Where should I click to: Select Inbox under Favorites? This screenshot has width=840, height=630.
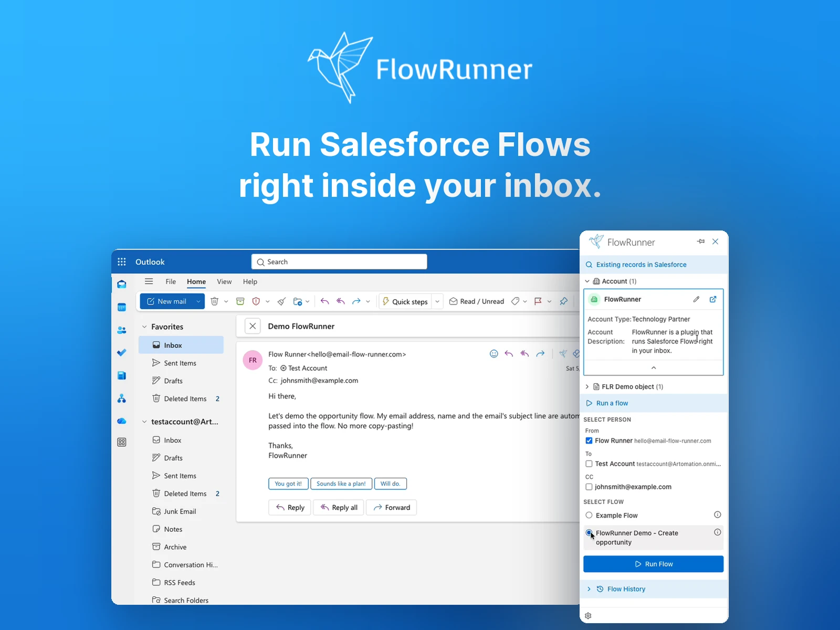click(181, 345)
